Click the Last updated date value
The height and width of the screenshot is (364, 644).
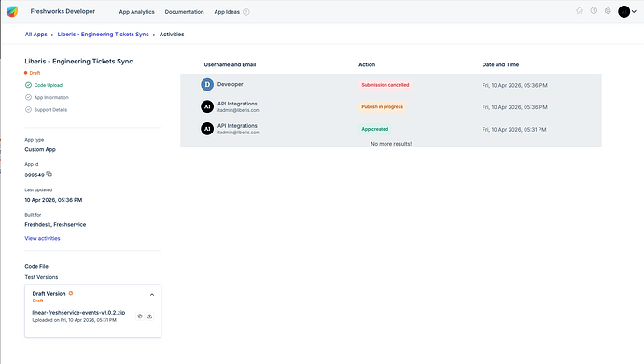tap(53, 200)
